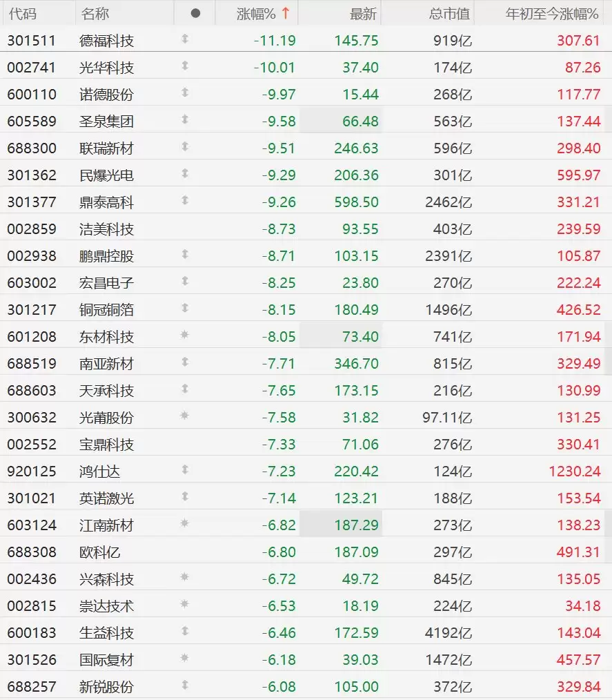Select stock code 301511
Image resolution: width=612 pixels, height=700 pixels.
31,41
